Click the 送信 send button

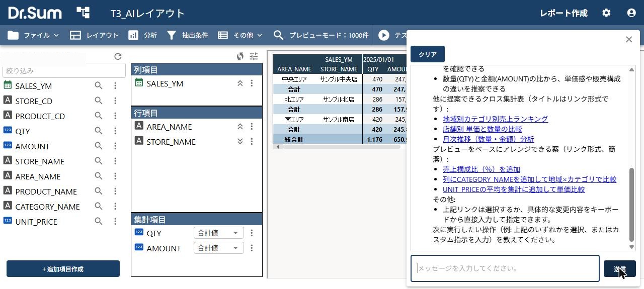(620, 269)
